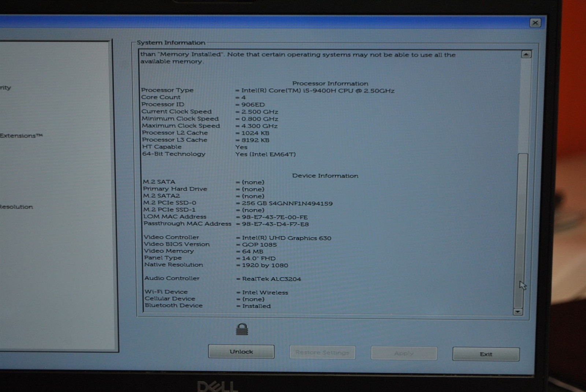The height and width of the screenshot is (392, 586).
Task: Click the Processor Type label
Action: (167, 90)
